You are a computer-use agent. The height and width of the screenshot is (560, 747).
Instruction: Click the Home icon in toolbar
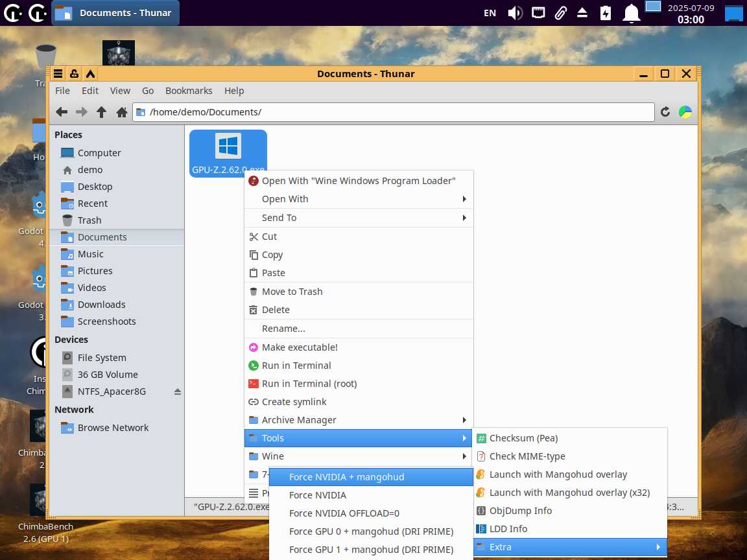click(x=121, y=112)
